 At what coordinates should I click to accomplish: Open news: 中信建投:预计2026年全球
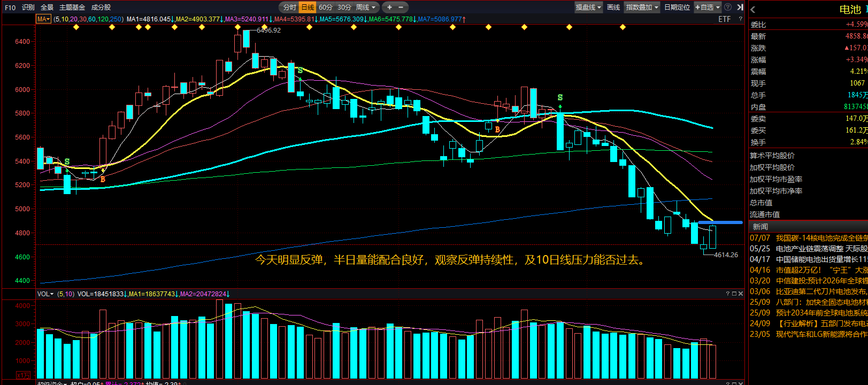[822, 281]
